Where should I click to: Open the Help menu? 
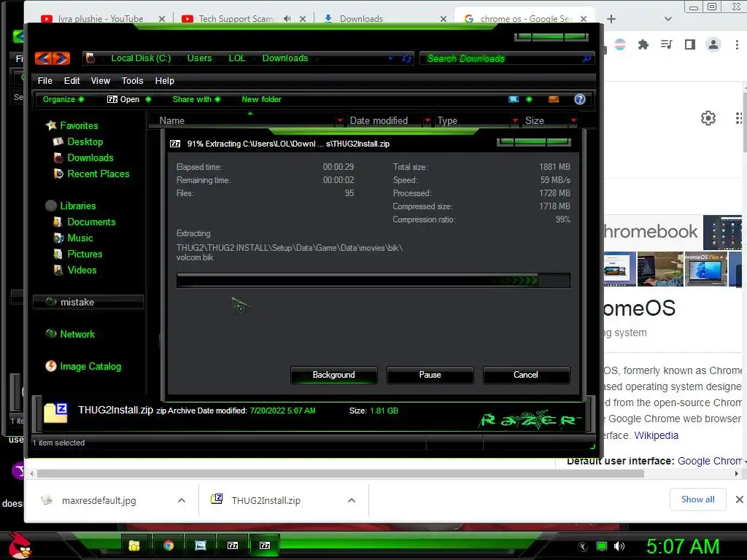pos(165,81)
